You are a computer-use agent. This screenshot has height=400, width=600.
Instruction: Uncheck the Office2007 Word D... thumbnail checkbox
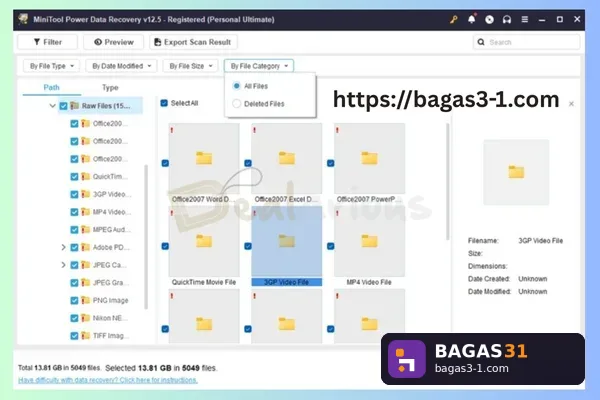(x=165, y=163)
